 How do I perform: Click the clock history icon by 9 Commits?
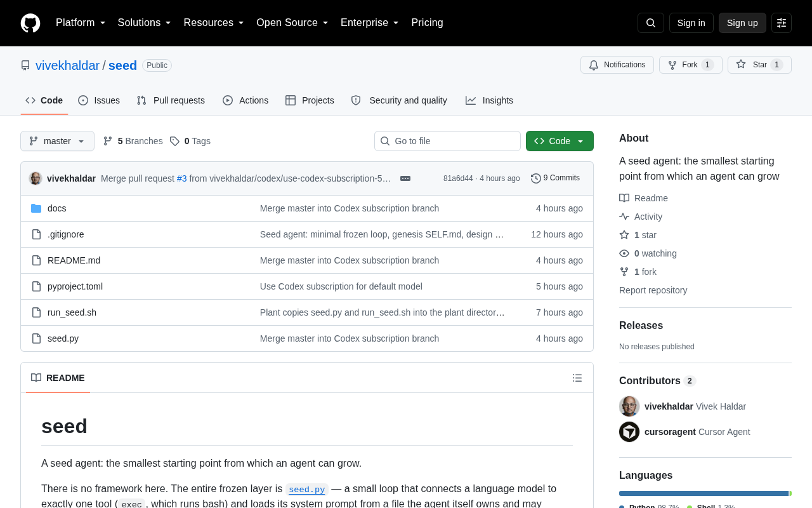pyautogui.click(x=536, y=178)
